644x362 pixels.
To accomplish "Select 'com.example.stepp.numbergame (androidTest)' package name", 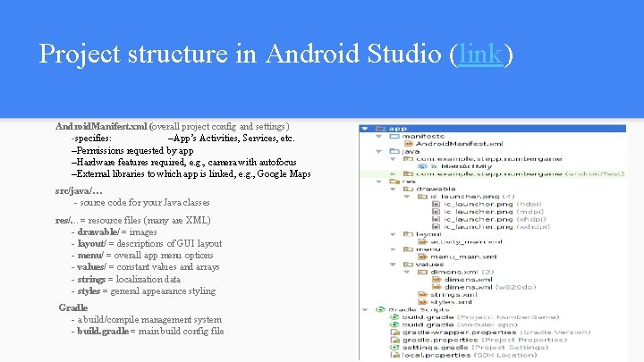I will point(521,174).
